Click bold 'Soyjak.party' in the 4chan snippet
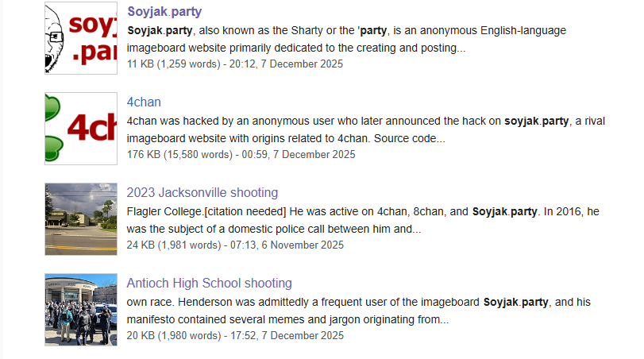The image size is (644, 359). pyautogui.click(x=536, y=122)
